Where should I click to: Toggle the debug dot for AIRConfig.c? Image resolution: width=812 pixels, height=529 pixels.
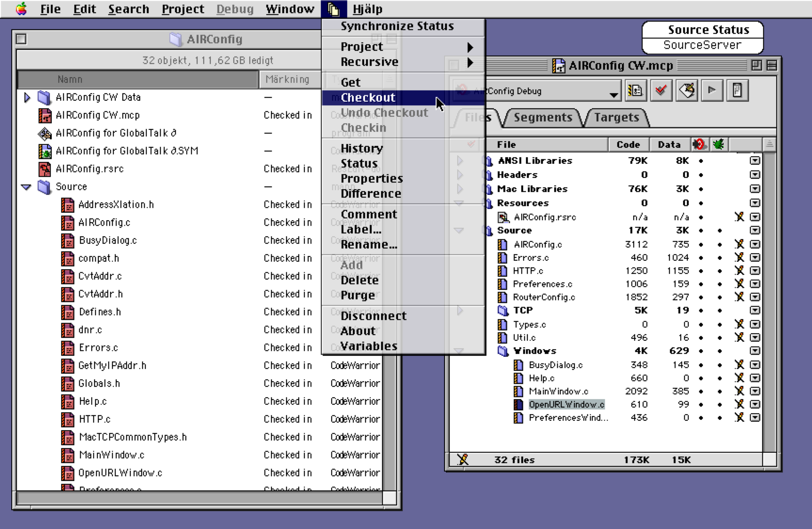click(x=720, y=245)
